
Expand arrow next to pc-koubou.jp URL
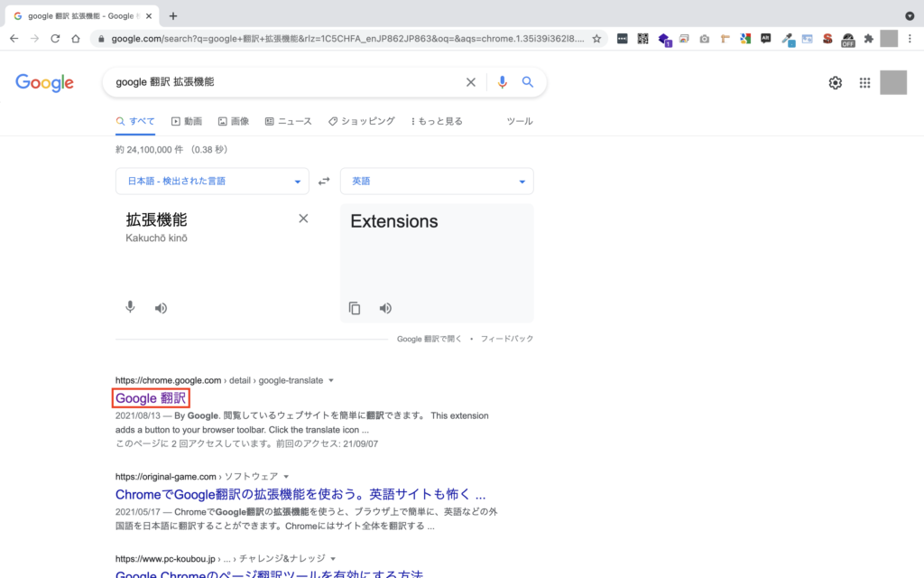(x=333, y=558)
